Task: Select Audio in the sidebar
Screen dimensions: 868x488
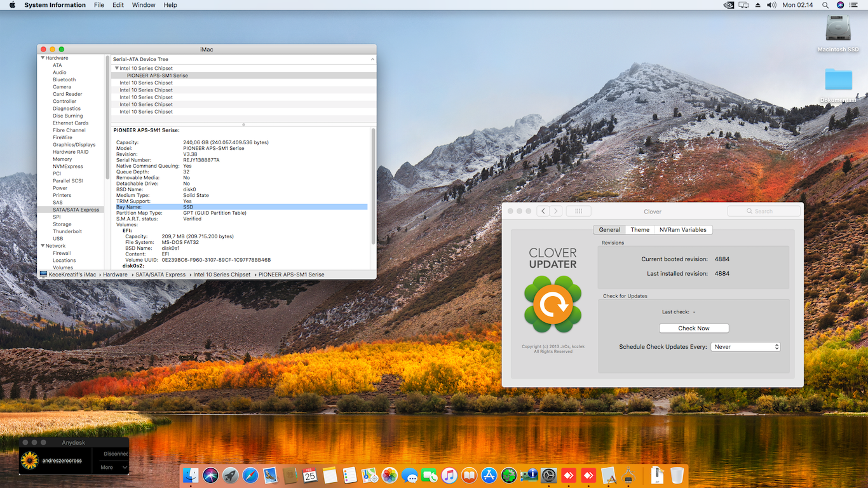Action: coord(60,72)
